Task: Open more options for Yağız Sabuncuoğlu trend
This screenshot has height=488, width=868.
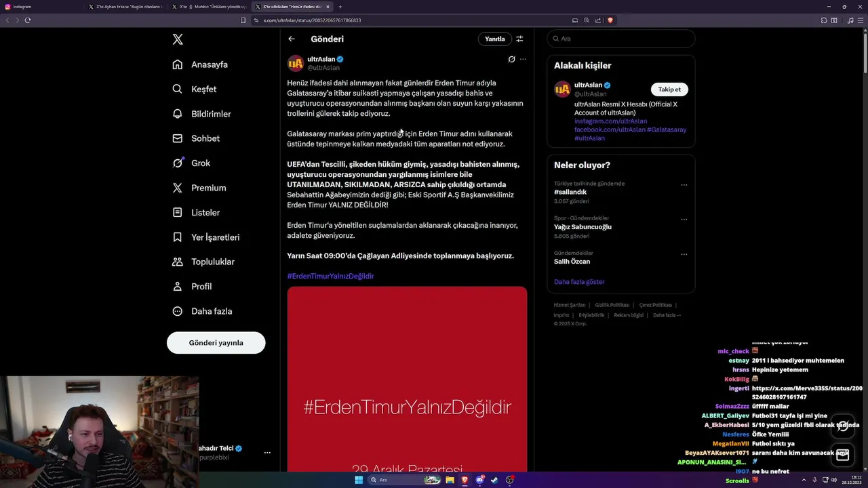Action: (x=684, y=219)
